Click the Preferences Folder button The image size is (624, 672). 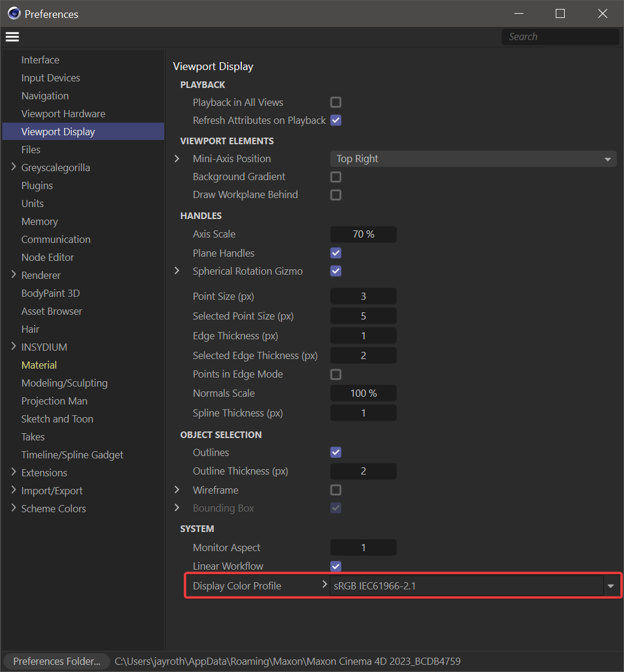coord(56,661)
